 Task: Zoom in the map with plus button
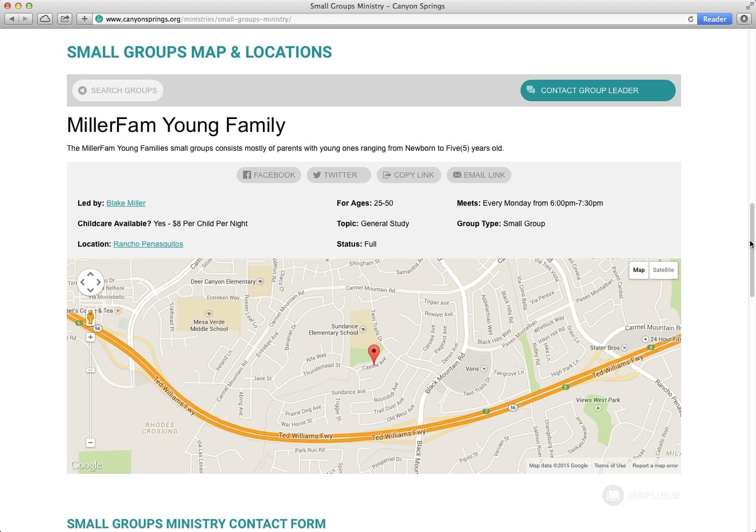pos(91,337)
